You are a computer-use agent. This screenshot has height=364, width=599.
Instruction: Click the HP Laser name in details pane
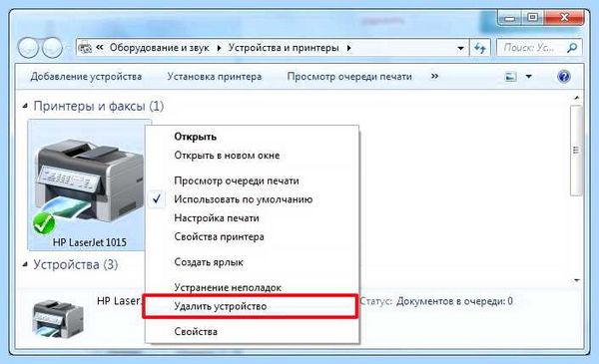pos(119,300)
